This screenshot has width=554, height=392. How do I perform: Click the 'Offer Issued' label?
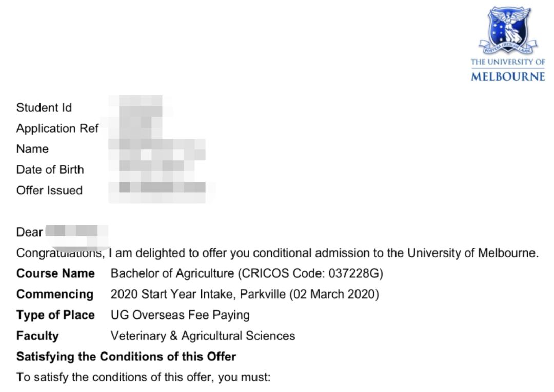49,190
